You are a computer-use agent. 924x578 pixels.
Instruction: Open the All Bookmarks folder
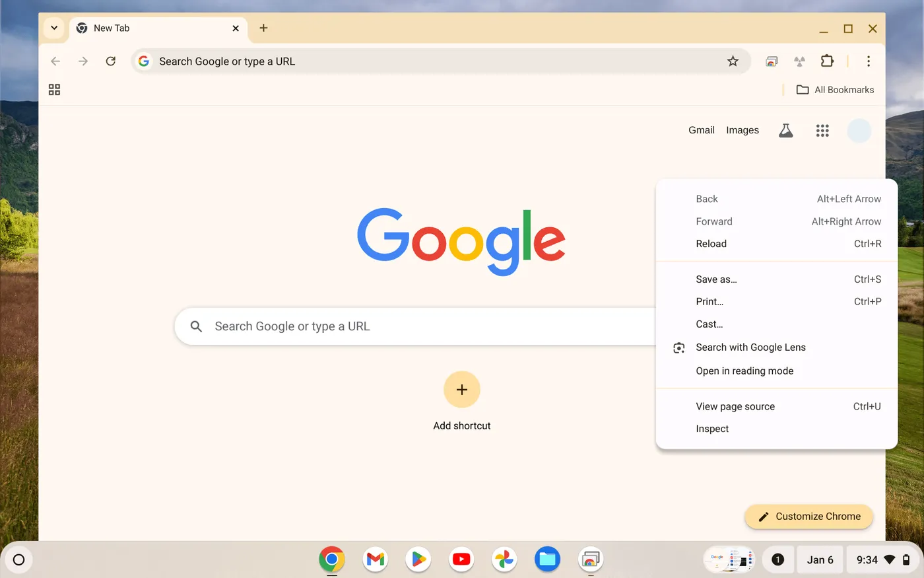click(835, 90)
